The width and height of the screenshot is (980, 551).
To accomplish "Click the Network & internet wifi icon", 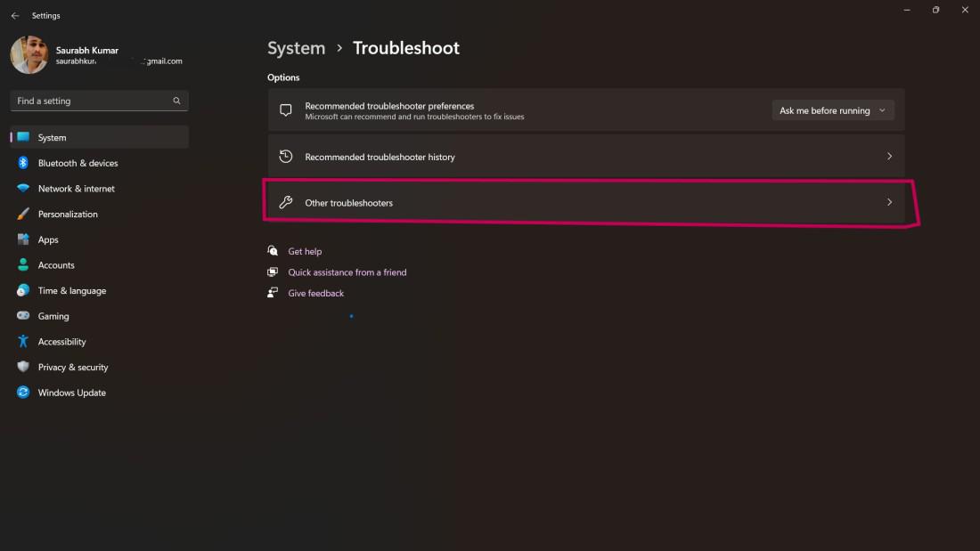I will (23, 189).
